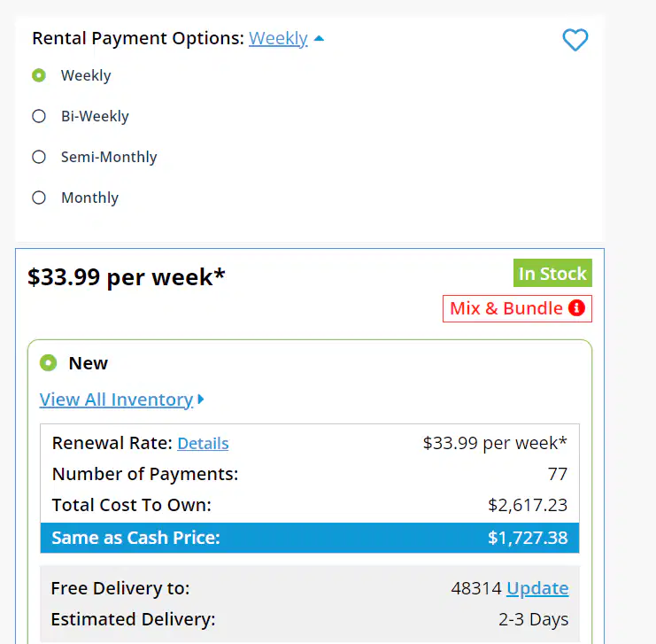The height and width of the screenshot is (644, 656).
Task: Collapse payment options using blue caret
Action: 319,38
